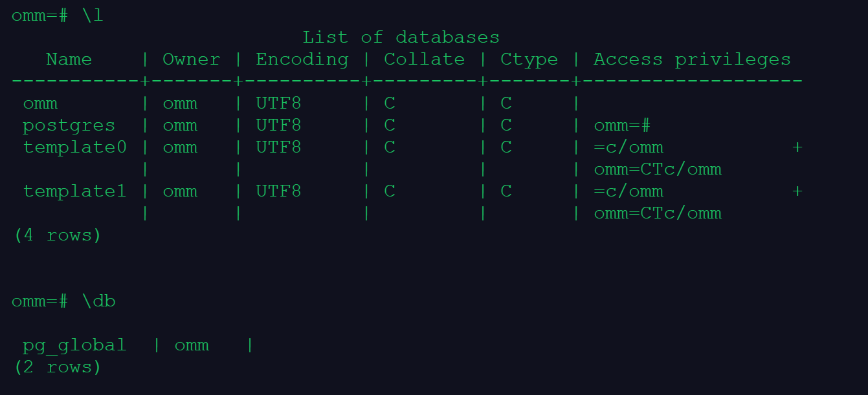The image size is (868, 395).
Task: Click the owner omm beside pg_global
Action: [192, 345]
